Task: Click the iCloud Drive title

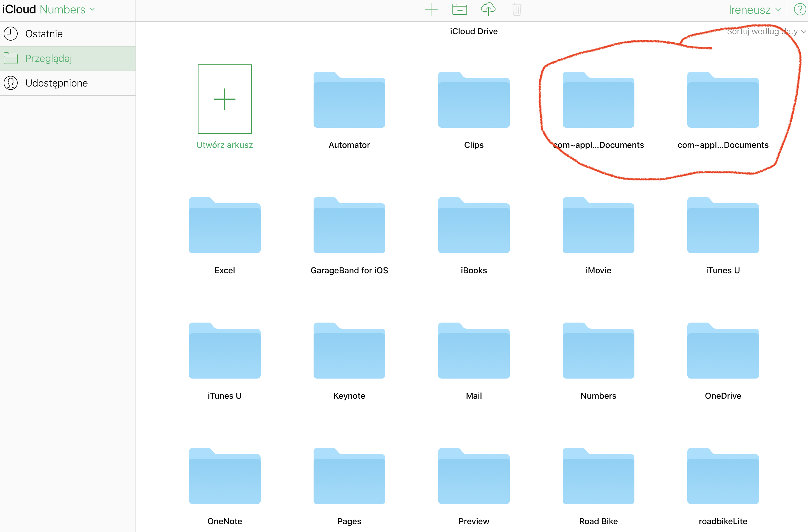Action: (x=474, y=31)
